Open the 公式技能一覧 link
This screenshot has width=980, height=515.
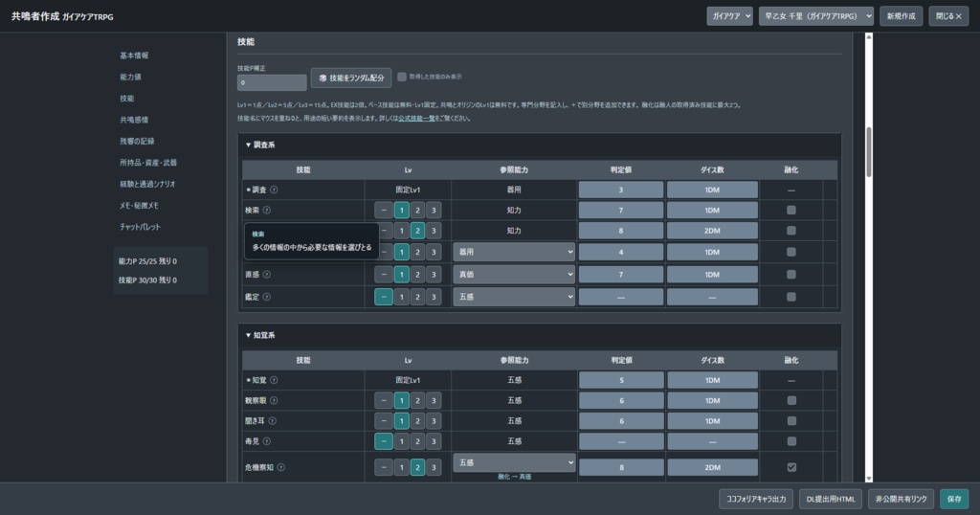click(x=416, y=118)
